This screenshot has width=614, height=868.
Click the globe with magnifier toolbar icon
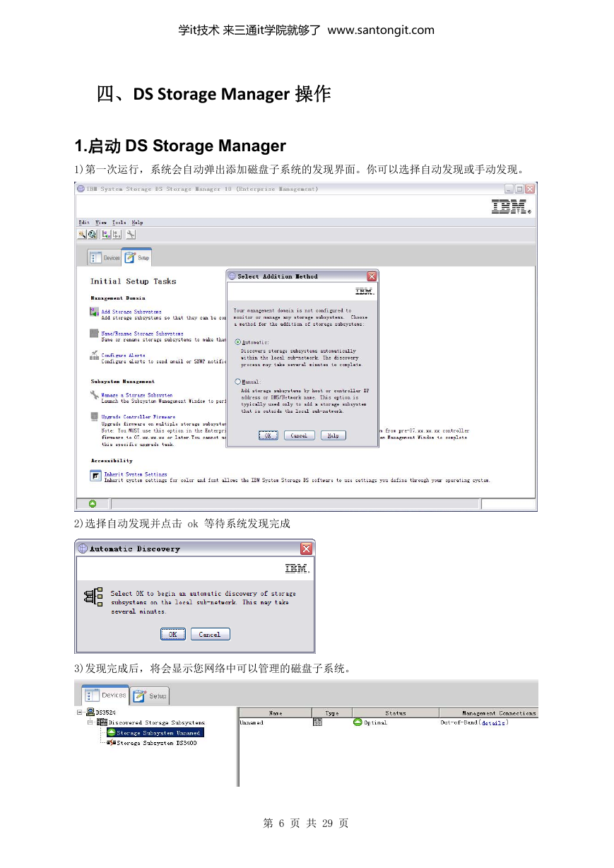pos(92,234)
